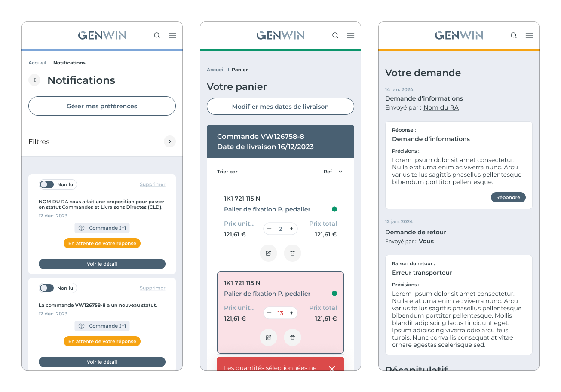The width and height of the screenshot is (561, 392).
Task: Click green availability dot of highlighted item
Action: pos(334,293)
